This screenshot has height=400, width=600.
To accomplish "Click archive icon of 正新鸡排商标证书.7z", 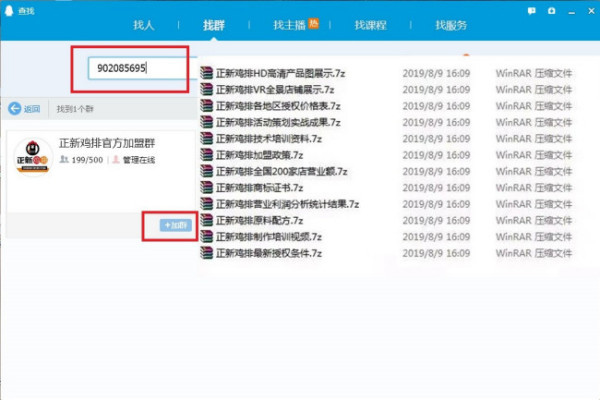I will [x=207, y=188].
